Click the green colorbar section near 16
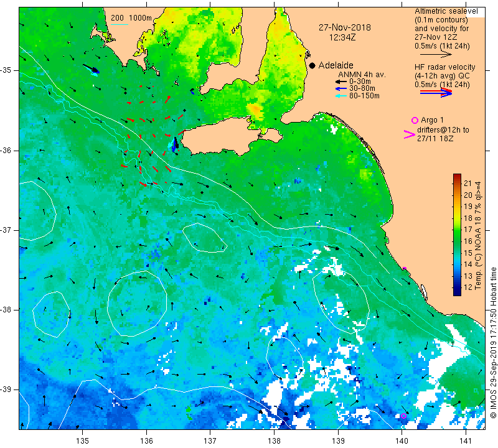The width and height of the screenshot is (498, 448). 457,241
